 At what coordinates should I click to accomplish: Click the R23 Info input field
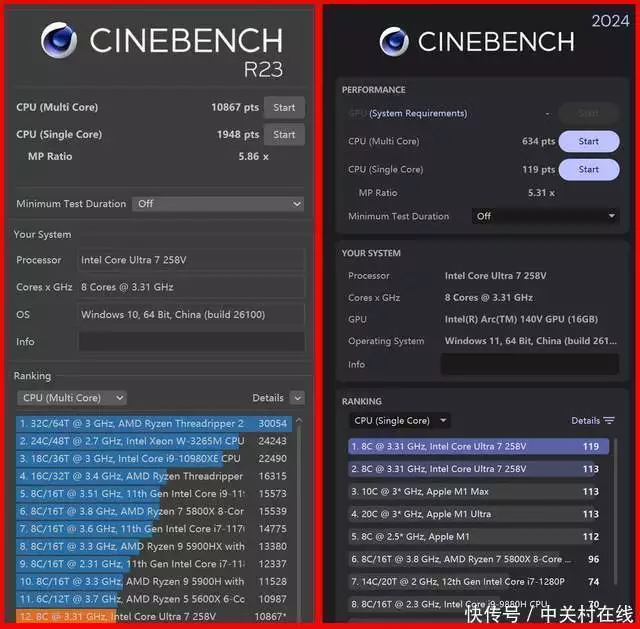(191, 342)
